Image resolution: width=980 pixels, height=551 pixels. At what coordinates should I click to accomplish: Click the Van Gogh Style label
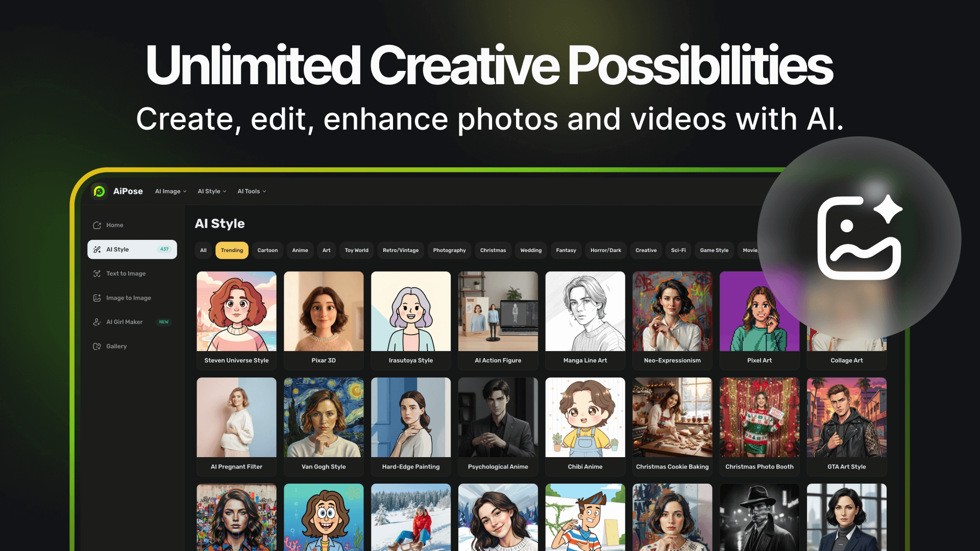point(324,467)
